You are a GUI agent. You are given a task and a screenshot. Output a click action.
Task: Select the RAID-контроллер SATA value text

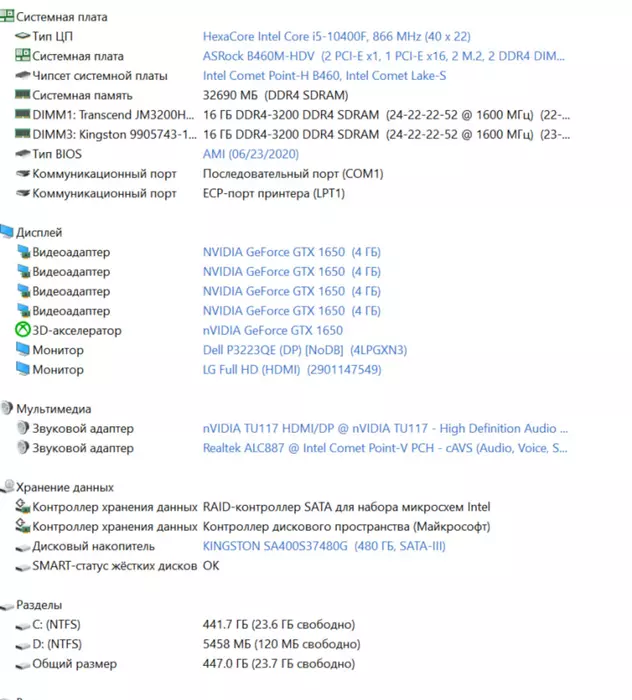coord(346,507)
